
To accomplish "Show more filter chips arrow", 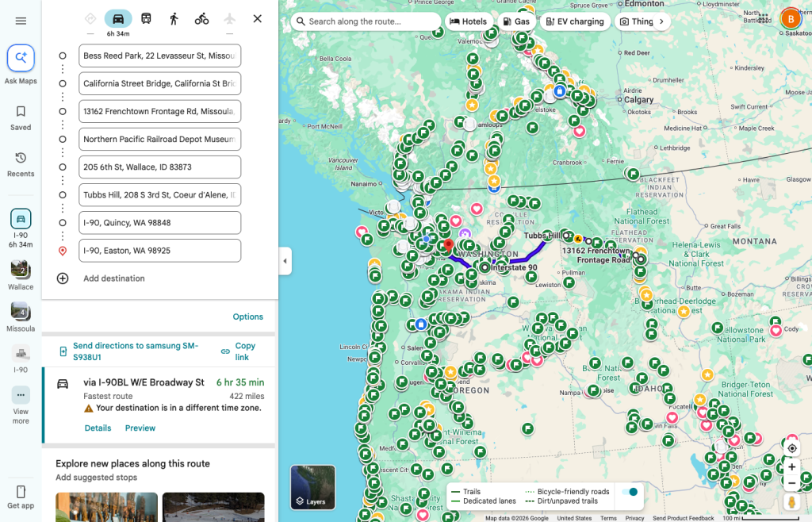I will (661, 21).
